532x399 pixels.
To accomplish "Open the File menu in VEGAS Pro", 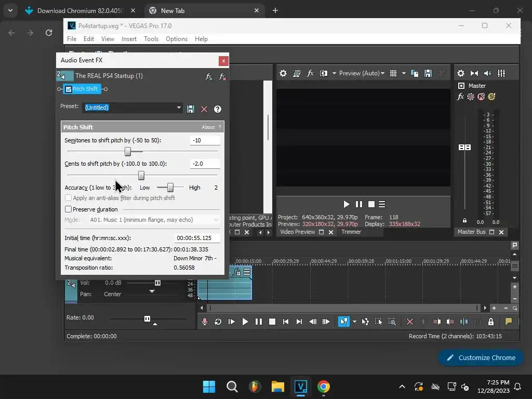I will point(72,39).
